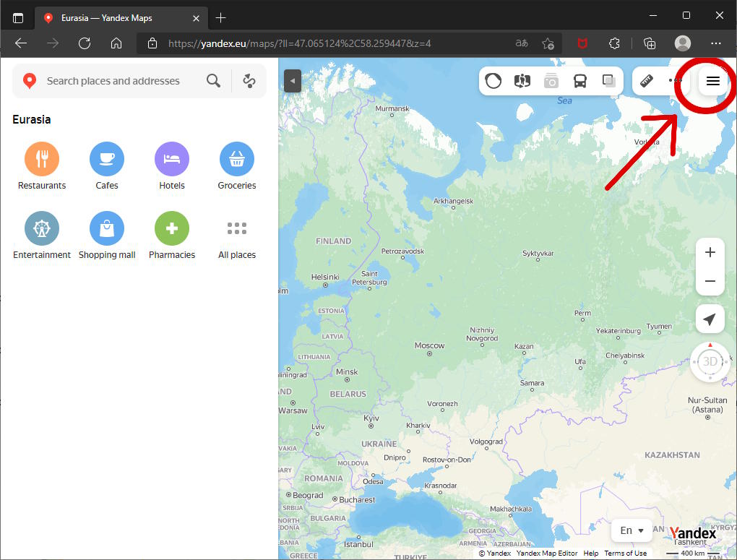This screenshot has width=737, height=560.
Task: Open the Terms of Use link
Action: tap(625, 553)
